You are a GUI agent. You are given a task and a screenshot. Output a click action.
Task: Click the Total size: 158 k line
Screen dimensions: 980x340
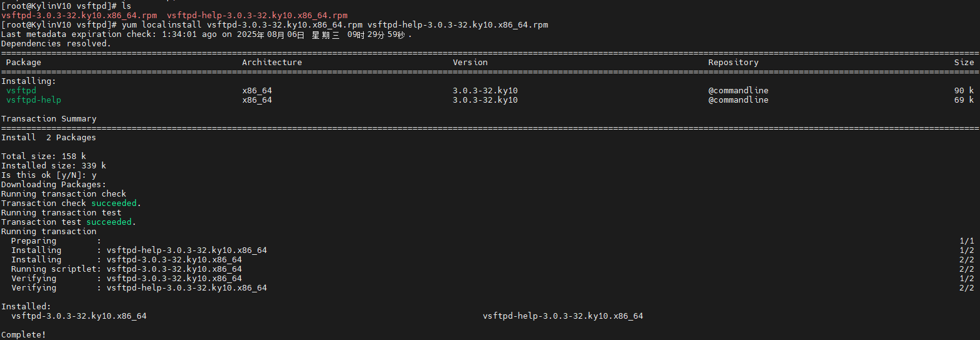point(44,156)
